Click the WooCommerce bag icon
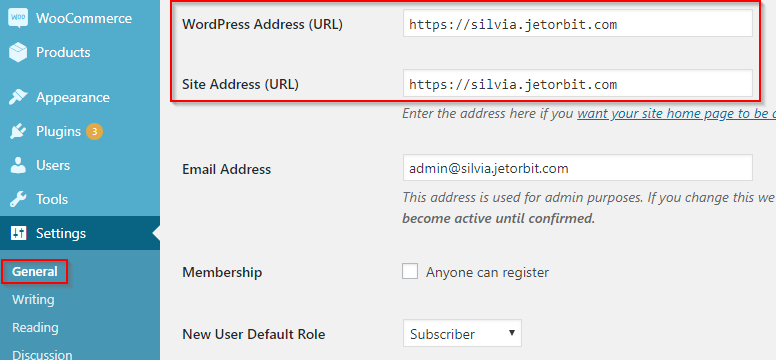This screenshot has height=360, width=776. [x=18, y=18]
